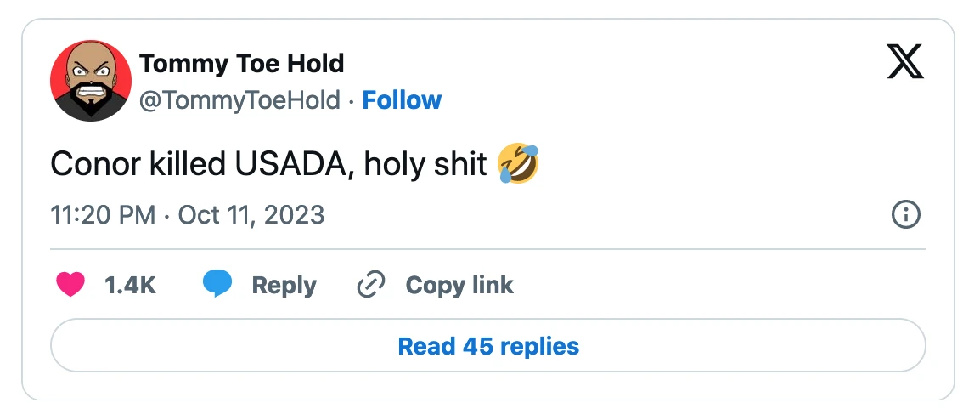The width and height of the screenshot is (980, 420).
Task: Click the blank area beside the timestamp
Action: pyautogui.click(x=594, y=214)
